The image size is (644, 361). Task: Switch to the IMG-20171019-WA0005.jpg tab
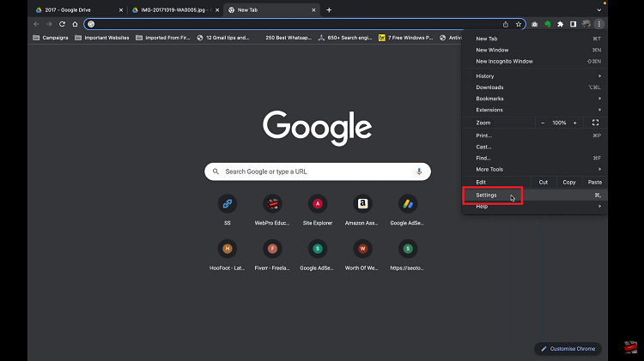[x=174, y=9]
